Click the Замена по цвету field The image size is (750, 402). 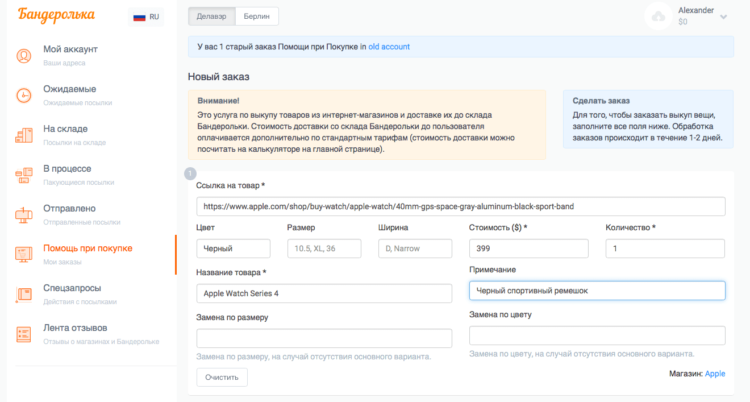pyautogui.click(x=597, y=335)
